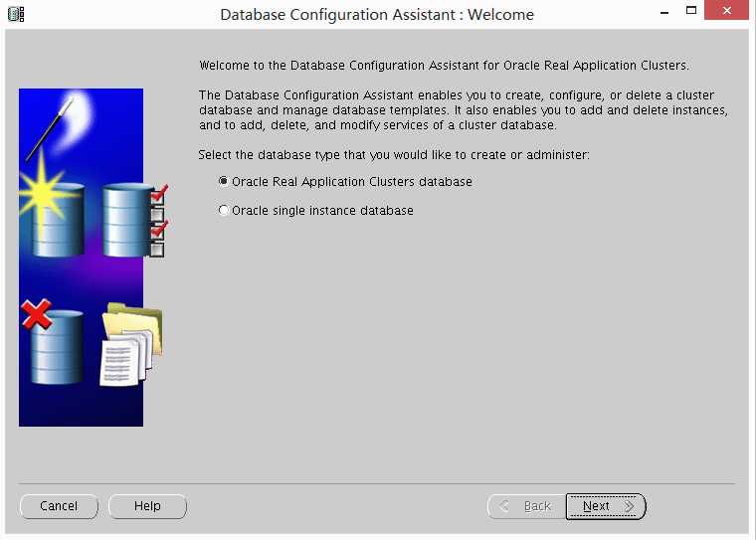
Task: Click the window title 'Database Configuration Assistant : Welcome'
Action: (x=377, y=15)
